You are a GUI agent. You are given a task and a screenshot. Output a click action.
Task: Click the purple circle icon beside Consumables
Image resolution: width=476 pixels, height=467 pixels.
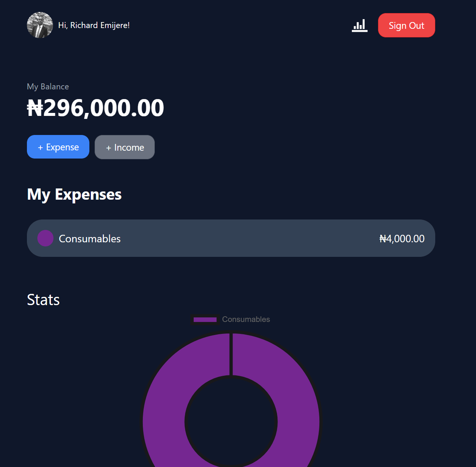[x=45, y=238]
